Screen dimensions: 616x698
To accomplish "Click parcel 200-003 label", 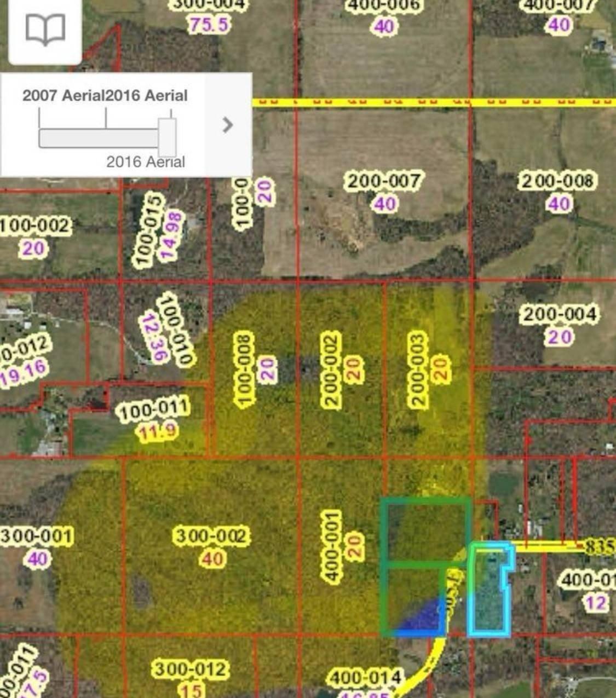I will pyautogui.click(x=418, y=368).
